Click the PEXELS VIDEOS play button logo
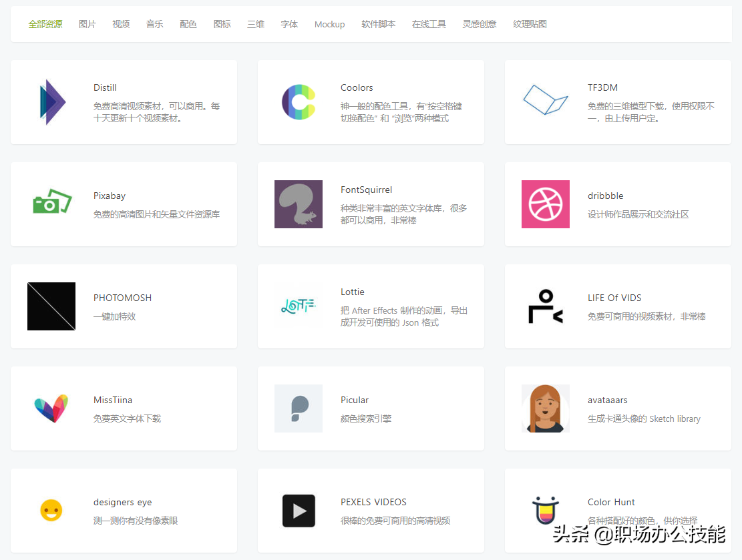The height and width of the screenshot is (560, 742). pos(299,511)
